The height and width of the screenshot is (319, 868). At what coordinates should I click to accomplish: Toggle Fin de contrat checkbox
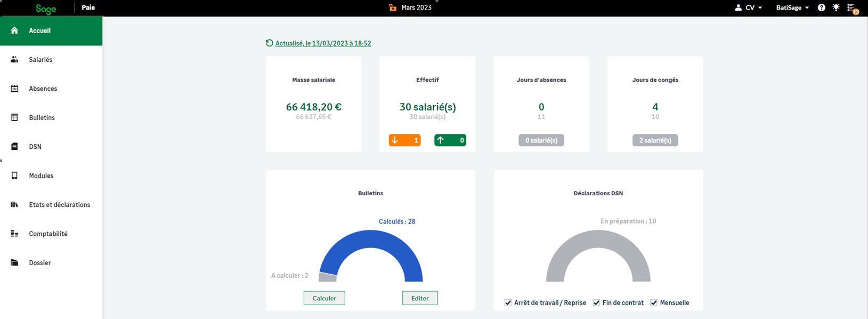pyautogui.click(x=596, y=302)
